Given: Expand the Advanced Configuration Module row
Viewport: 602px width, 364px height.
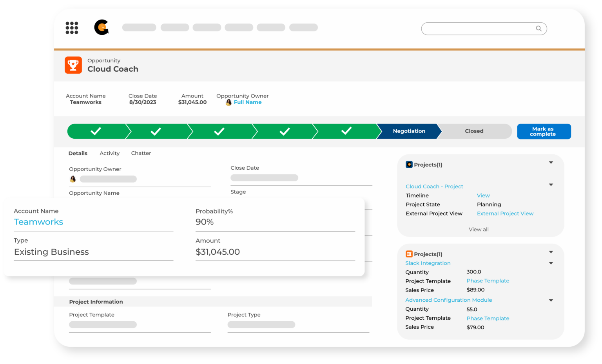Looking at the screenshot, I should [551, 300].
